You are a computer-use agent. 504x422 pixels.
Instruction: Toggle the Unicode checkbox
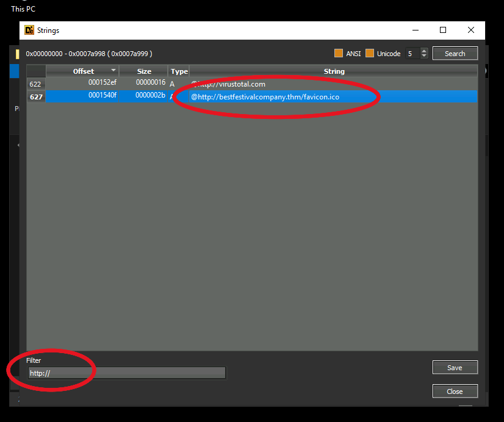369,54
